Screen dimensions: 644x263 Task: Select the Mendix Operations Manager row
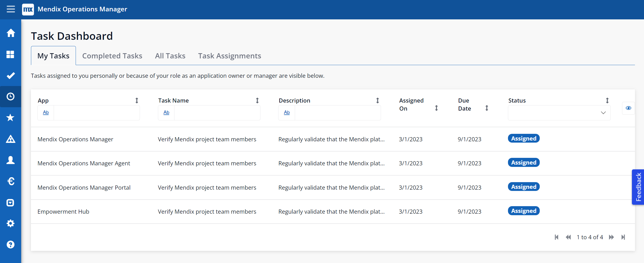(x=333, y=139)
